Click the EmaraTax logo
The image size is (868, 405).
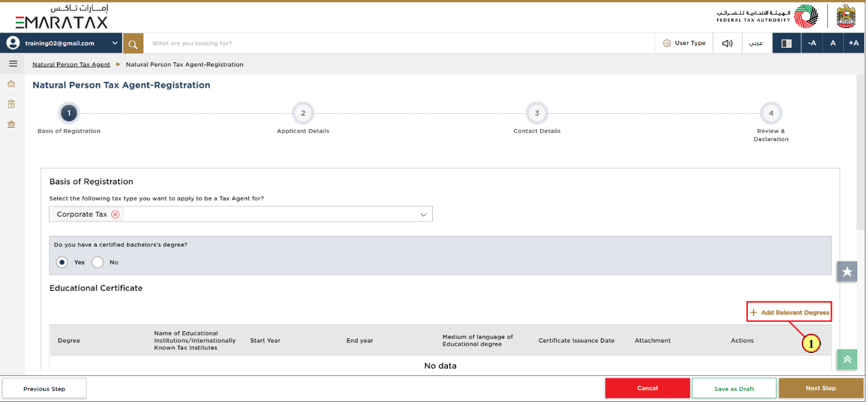(62, 17)
